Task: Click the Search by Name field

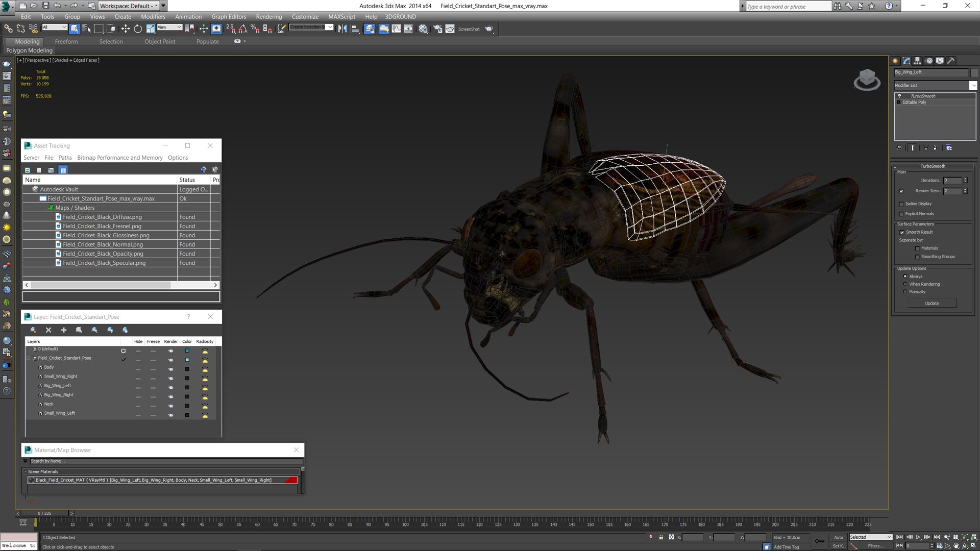Action: [x=166, y=461]
